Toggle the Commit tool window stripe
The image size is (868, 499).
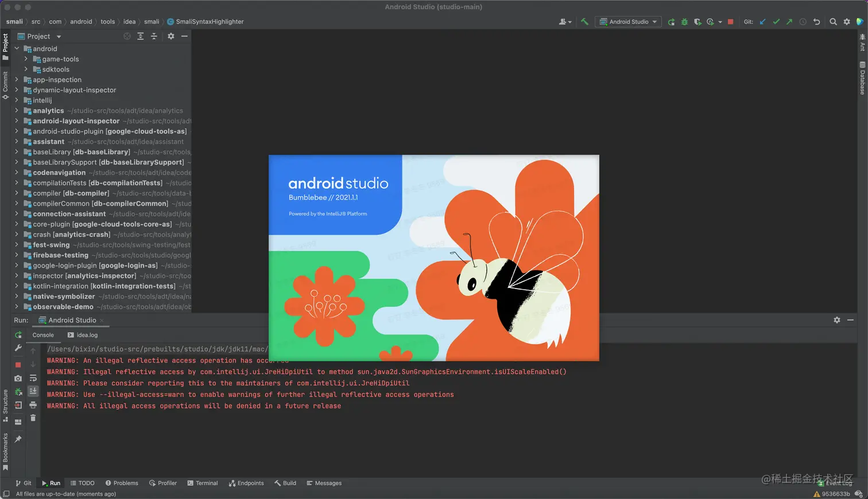pyautogui.click(x=5, y=85)
